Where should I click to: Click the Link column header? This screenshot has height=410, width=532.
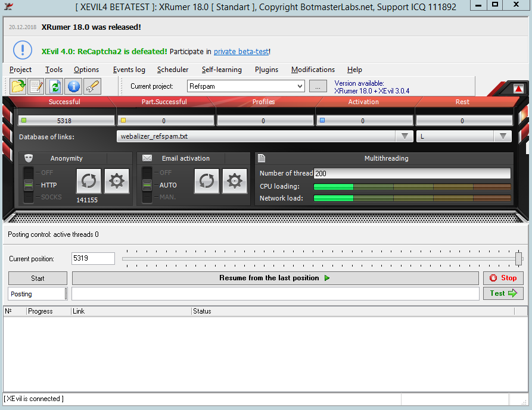click(131, 311)
